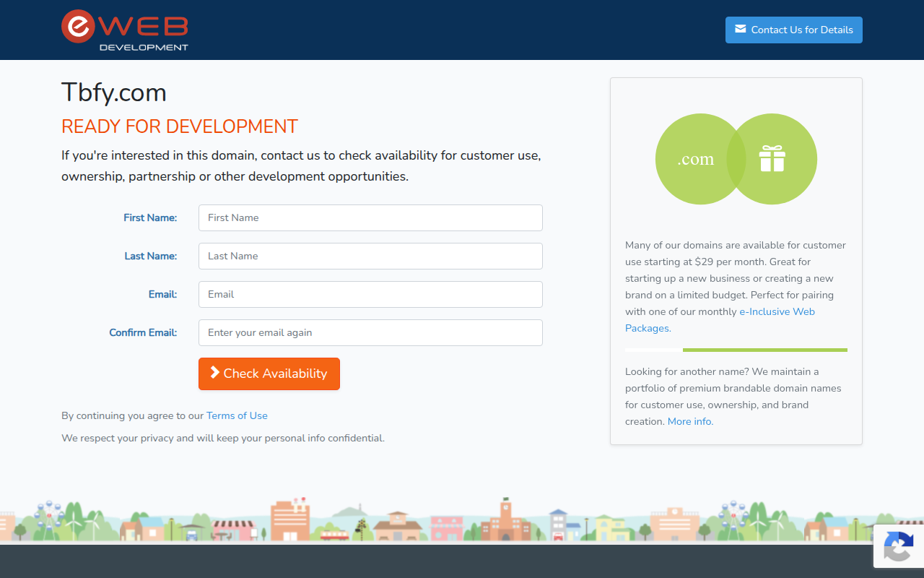Viewport: 924px width, 578px height.
Task: Click the Last Name: label
Action: pos(151,256)
